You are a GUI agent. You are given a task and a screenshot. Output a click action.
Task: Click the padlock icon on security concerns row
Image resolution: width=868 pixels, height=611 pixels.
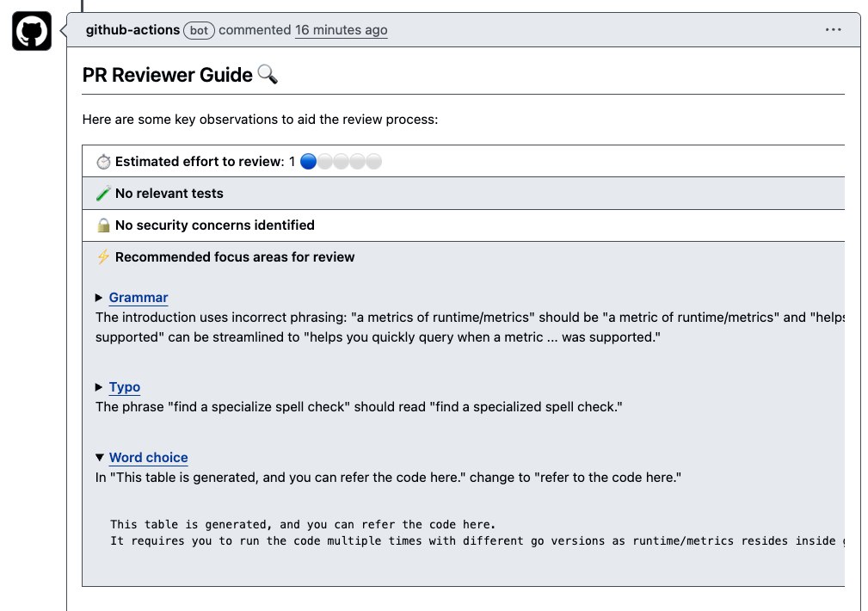102,225
